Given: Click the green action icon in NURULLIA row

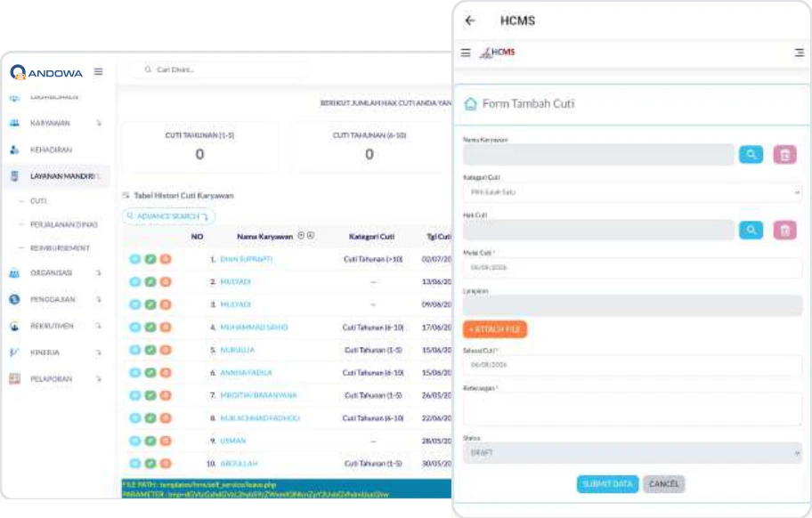Looking at the screenshot, I should (150, 350).
